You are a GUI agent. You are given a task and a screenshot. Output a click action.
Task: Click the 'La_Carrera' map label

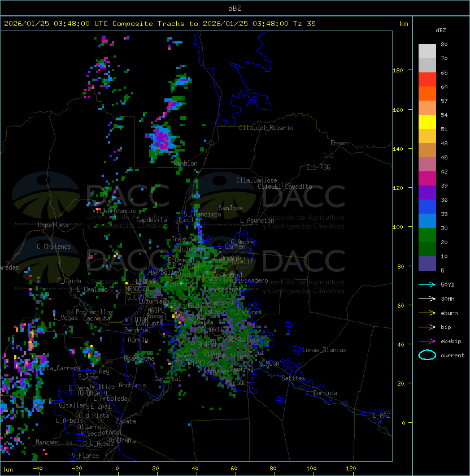(64, 368)
